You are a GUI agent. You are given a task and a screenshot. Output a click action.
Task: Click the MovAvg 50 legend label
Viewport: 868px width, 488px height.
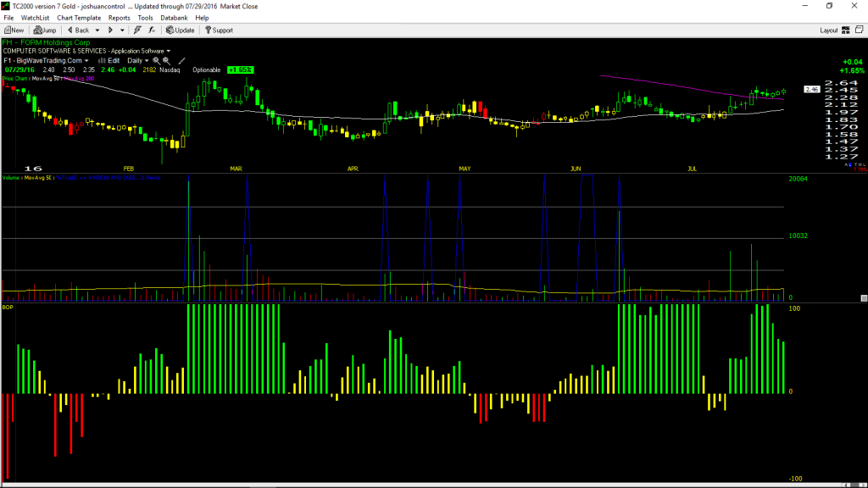point(47,79)
